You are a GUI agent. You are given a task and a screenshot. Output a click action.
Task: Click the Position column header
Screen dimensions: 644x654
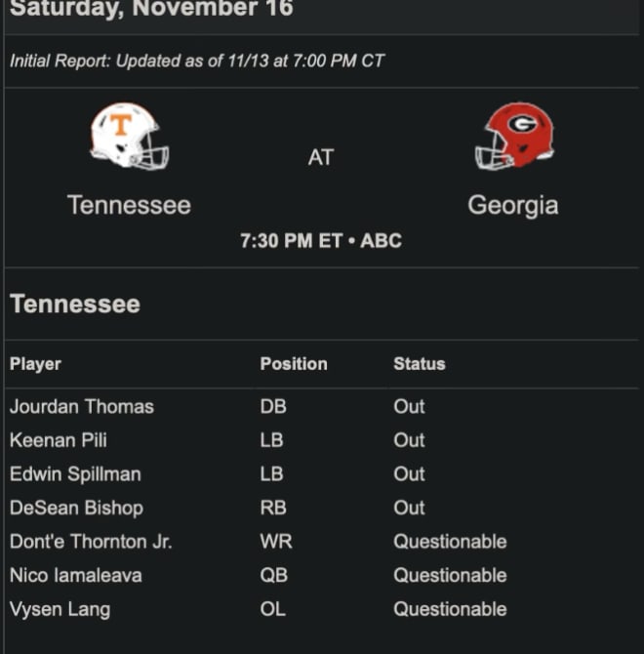point(294,364)
